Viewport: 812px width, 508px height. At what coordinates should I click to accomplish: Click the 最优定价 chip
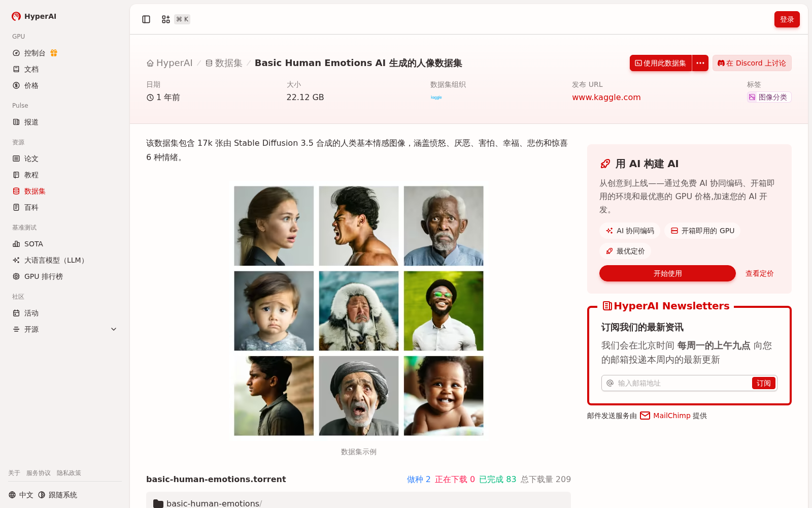(625, 251)
